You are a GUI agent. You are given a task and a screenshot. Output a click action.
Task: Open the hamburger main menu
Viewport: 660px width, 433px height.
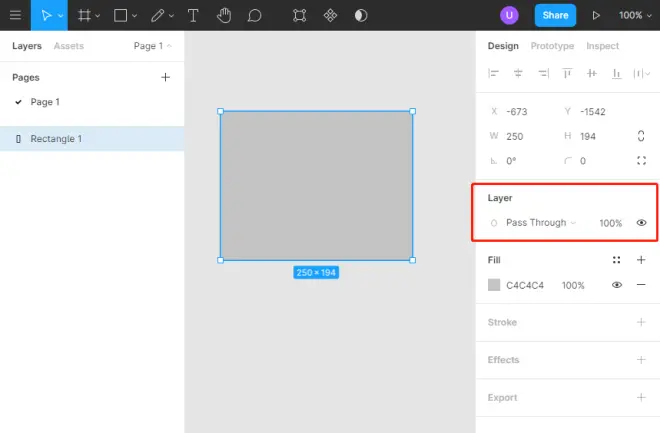(16, 15)
